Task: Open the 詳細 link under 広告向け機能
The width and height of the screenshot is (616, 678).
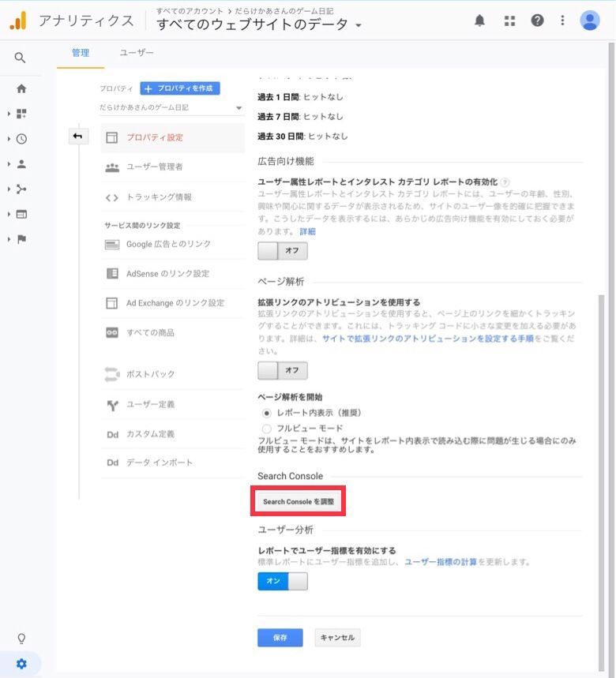Action: coord(307,231)
